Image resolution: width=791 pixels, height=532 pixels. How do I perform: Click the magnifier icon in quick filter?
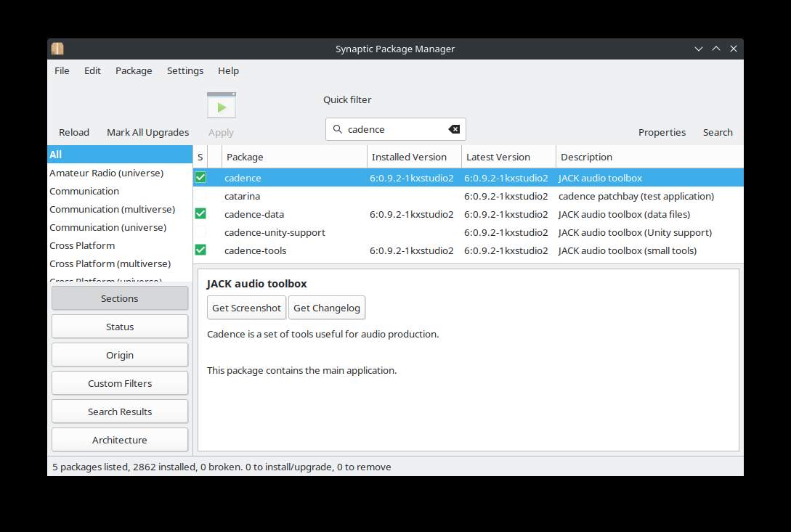point(338,129)
